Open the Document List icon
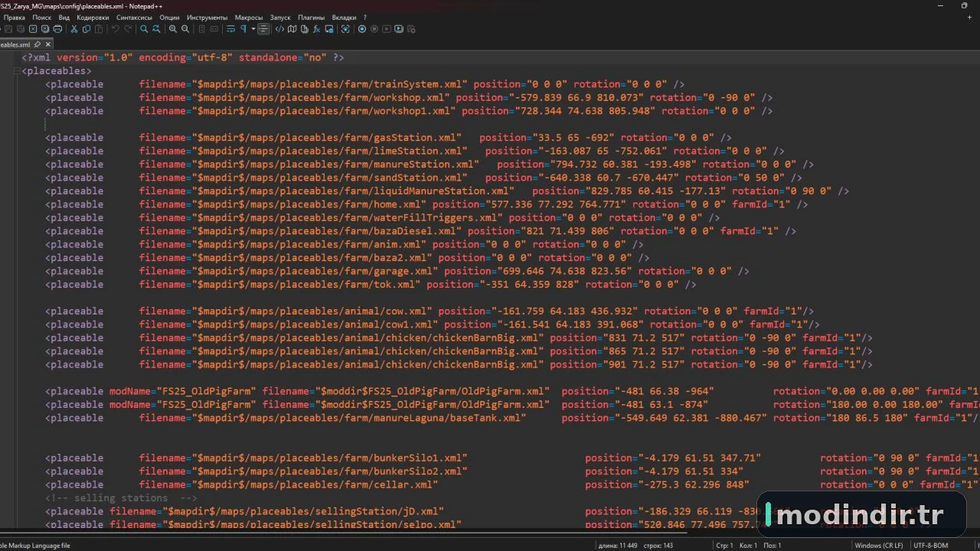This screenshot has height=551, width=980. tap(304, 29)
